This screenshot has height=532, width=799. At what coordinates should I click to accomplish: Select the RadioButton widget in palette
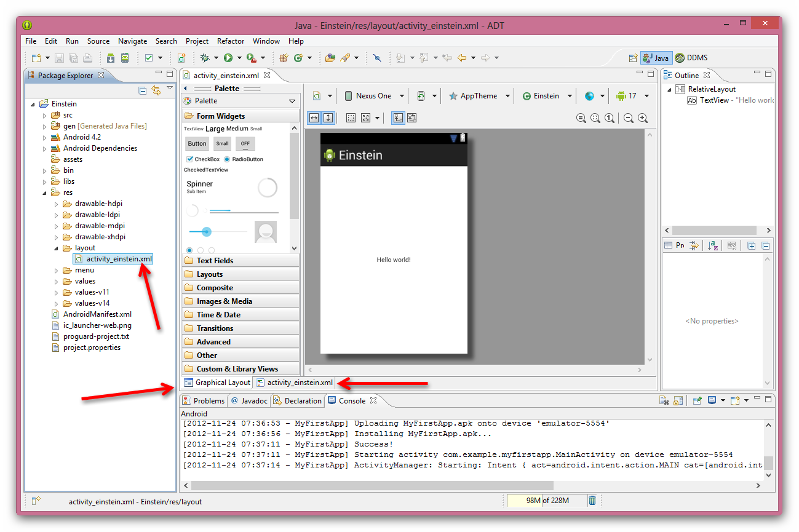coord(244,159)
